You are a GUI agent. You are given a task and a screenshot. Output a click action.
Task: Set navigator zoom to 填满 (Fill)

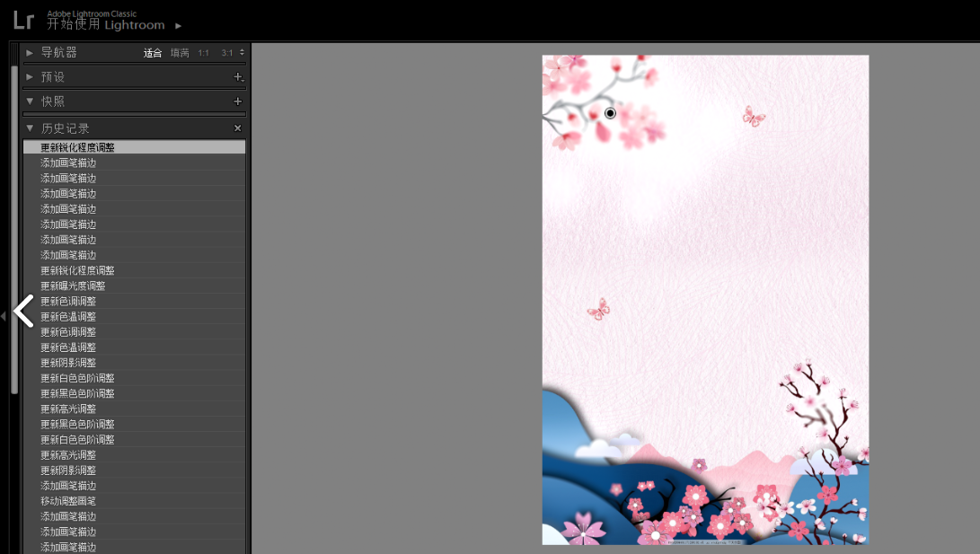pyautogui.click(x=180, y=53)
